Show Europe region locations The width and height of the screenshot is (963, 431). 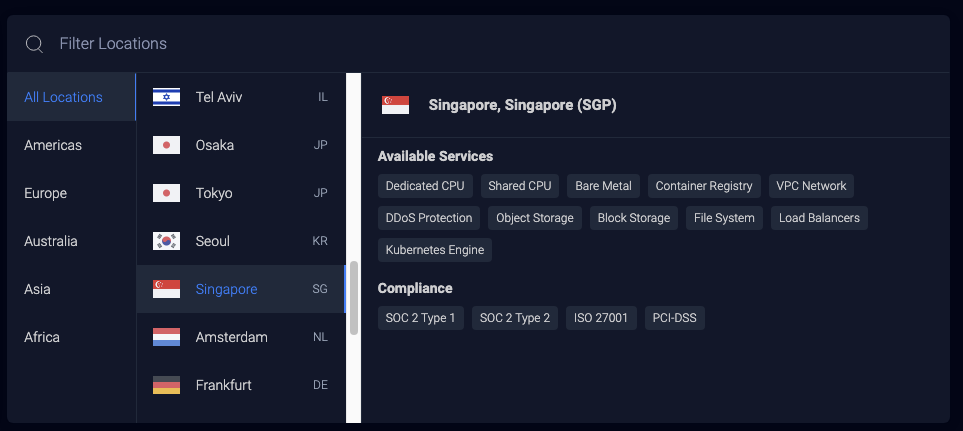[x=45, y=193]
